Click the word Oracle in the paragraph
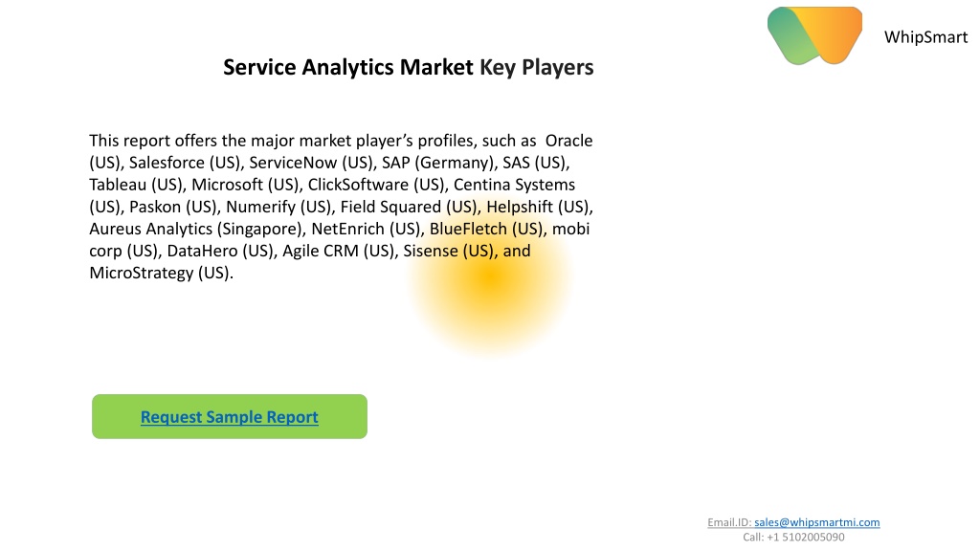The image size is (980, 551). point(568,141)
